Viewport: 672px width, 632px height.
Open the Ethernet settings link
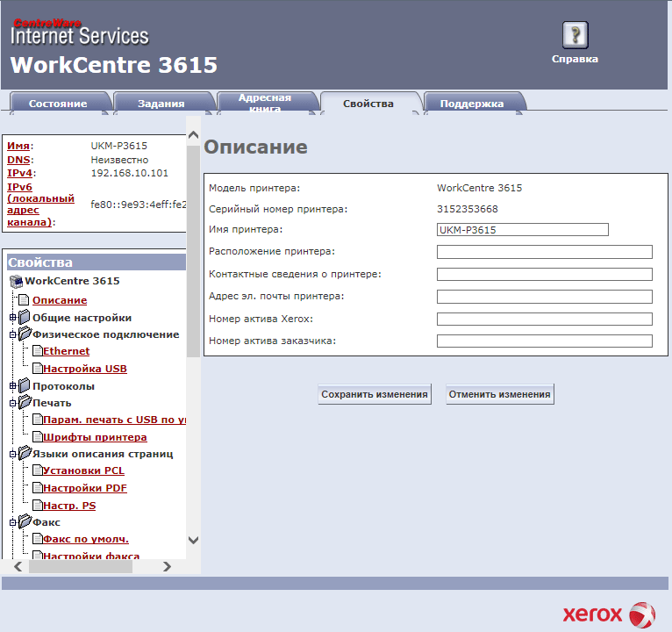[67, 351]
